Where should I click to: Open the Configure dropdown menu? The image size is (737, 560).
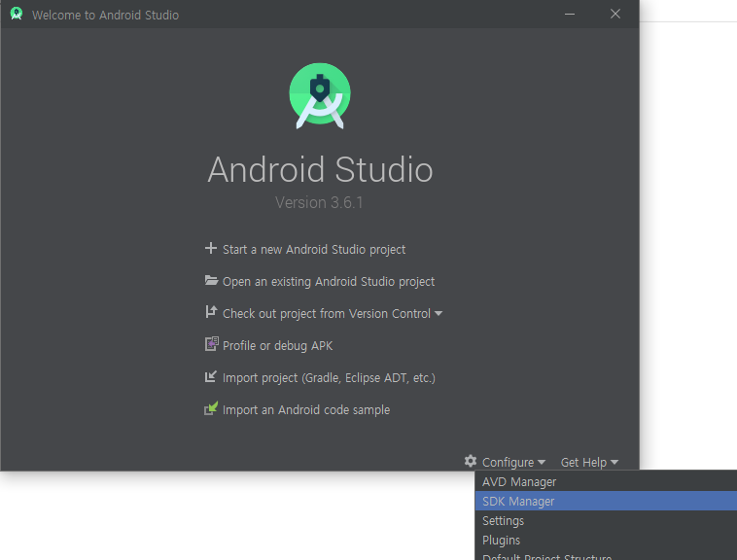pos(513,462)
